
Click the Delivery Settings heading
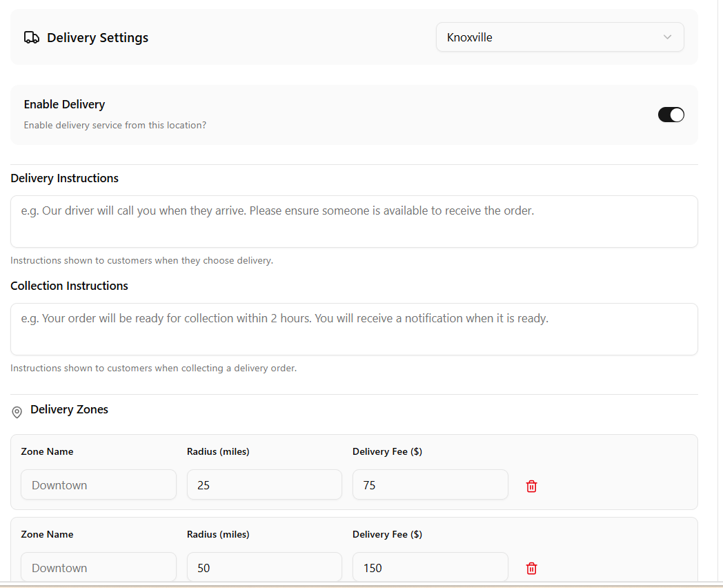tap(98, 37)
